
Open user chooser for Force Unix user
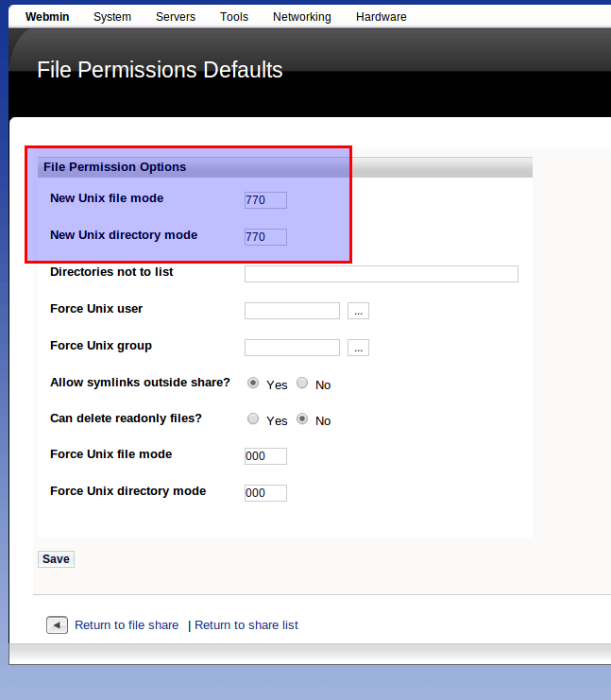pyautogui.click(x=358, y=311)
